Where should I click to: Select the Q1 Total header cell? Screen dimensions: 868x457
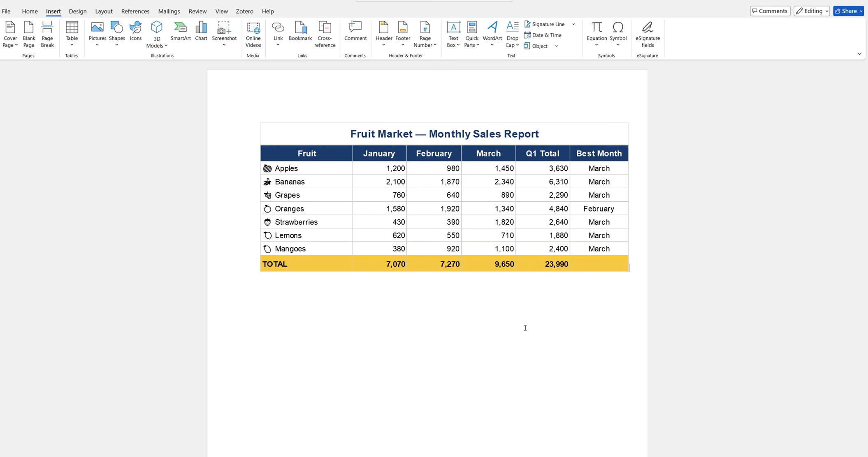(x=543, y=153)
